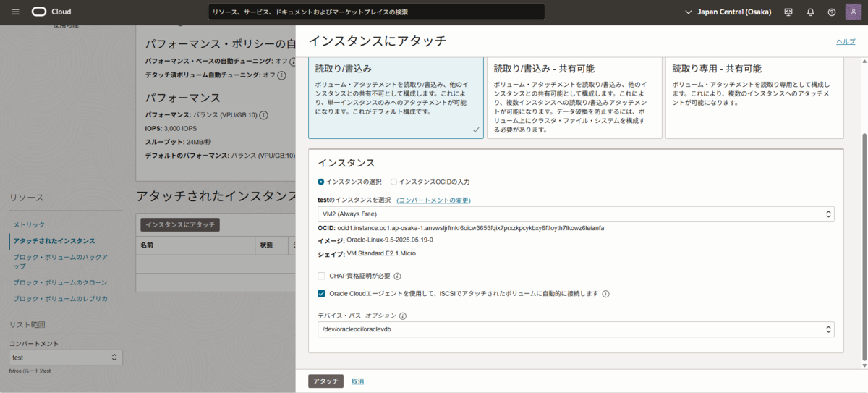Go to メトリック resource
The width and height of the screenshot is (868, 393).
(x=29, y=225)
